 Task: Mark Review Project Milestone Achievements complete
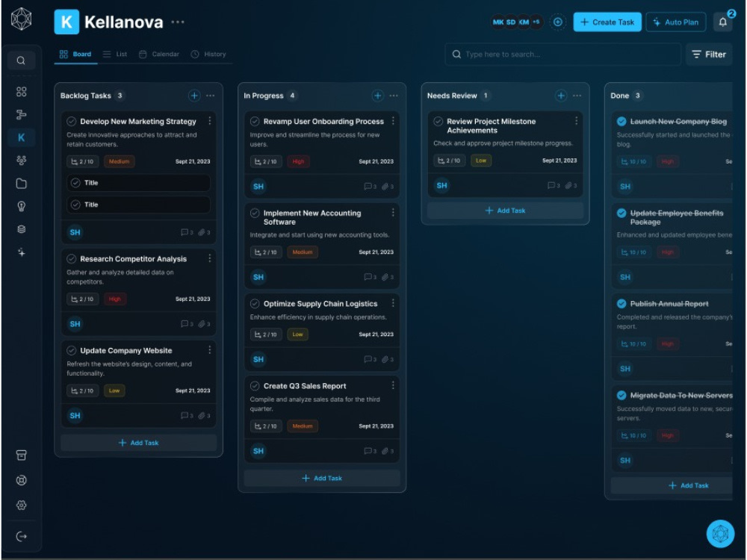click(438, 121)
